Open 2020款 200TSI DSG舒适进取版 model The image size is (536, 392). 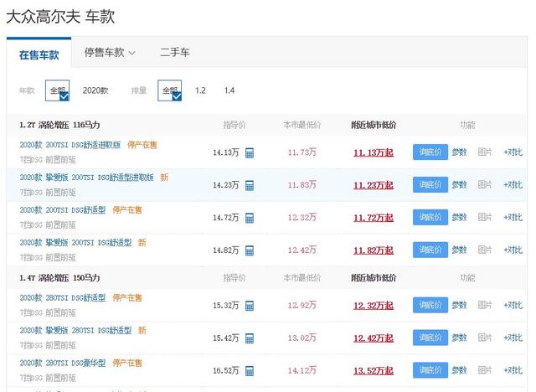point(70,145)
